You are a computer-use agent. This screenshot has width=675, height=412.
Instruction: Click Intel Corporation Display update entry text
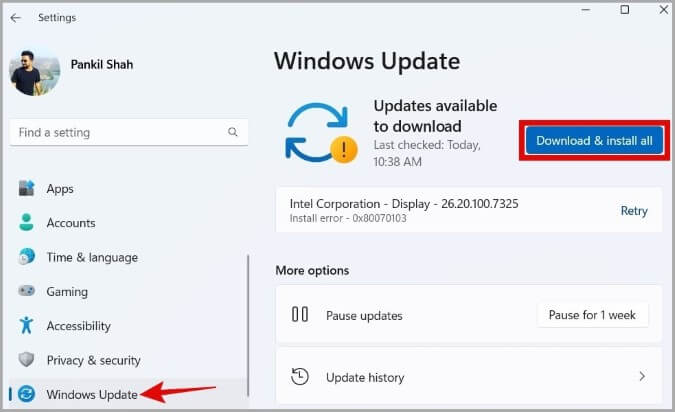point(404,204)
